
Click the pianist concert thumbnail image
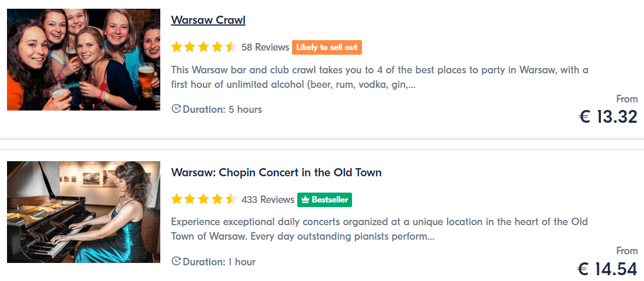tap(84, 212)
